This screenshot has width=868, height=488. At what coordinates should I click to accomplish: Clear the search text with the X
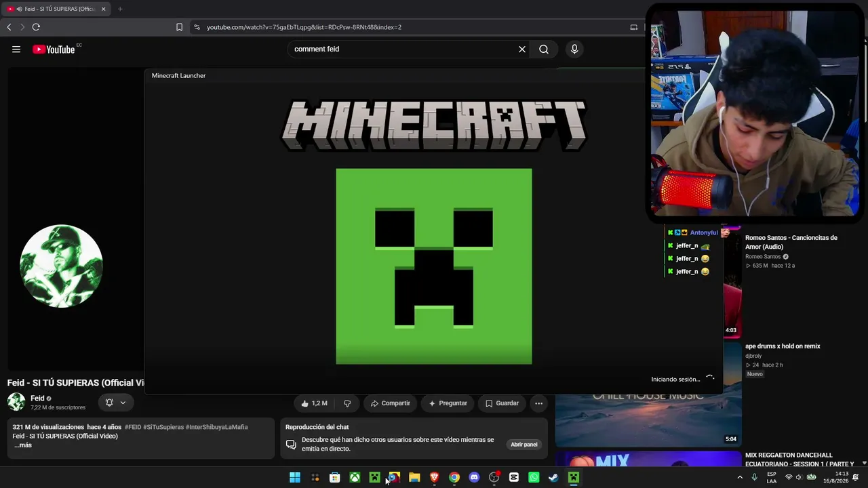522,49
